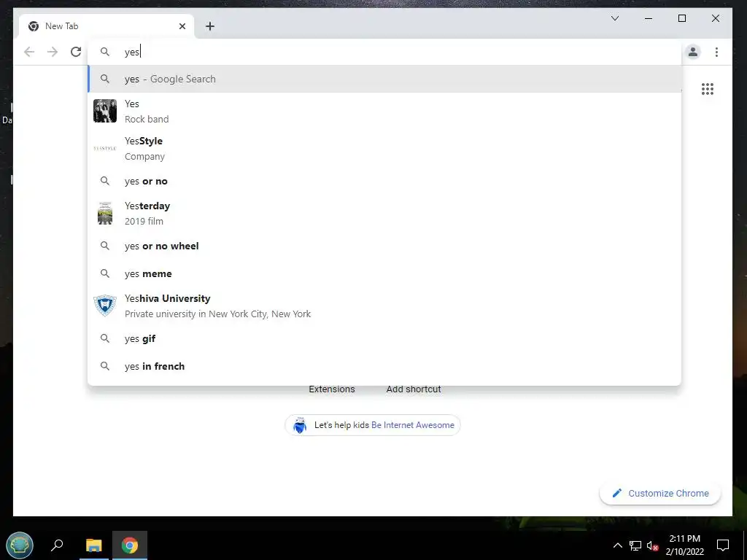Choose the 'yes gif' suggestion
Image resolution: width=747 pixels, height=560 pixels.
point(385,338)
